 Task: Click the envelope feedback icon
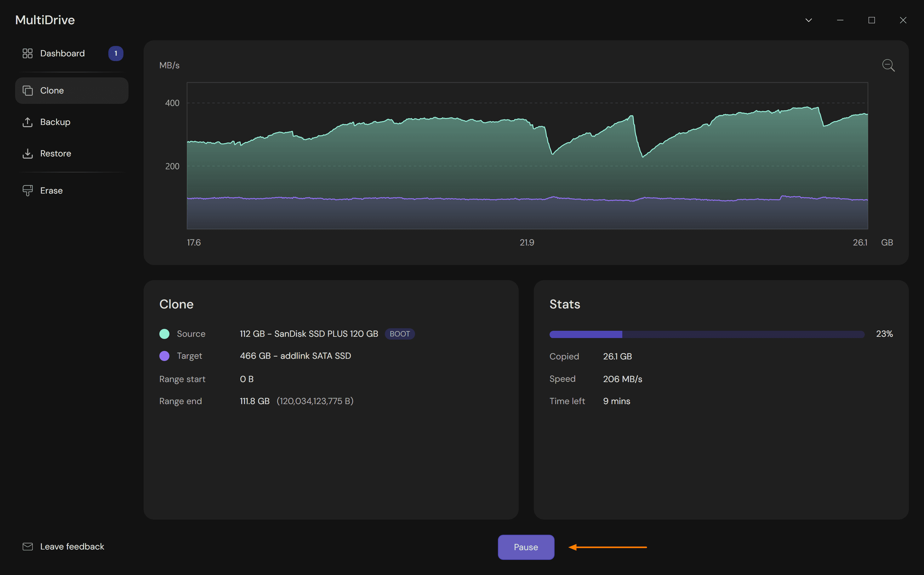tap(27, 546)
